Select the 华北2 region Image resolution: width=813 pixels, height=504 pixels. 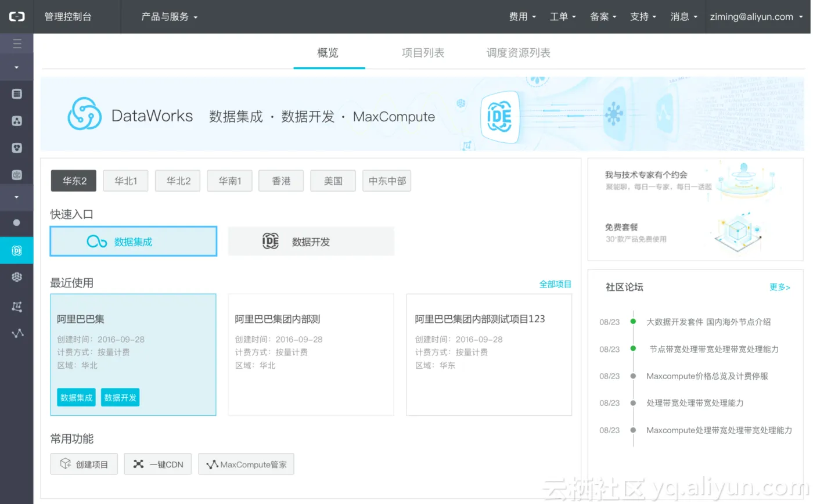click(x=178, y=181)
